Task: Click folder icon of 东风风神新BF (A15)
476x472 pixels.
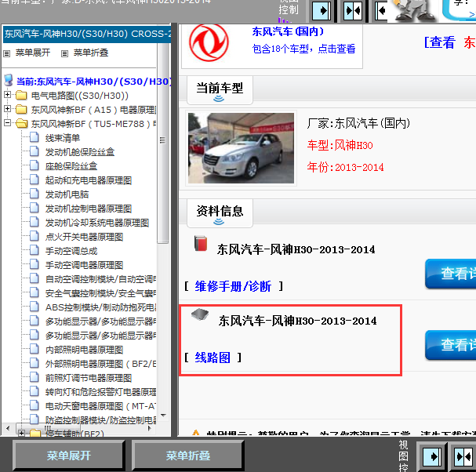Action: point(21,109)
